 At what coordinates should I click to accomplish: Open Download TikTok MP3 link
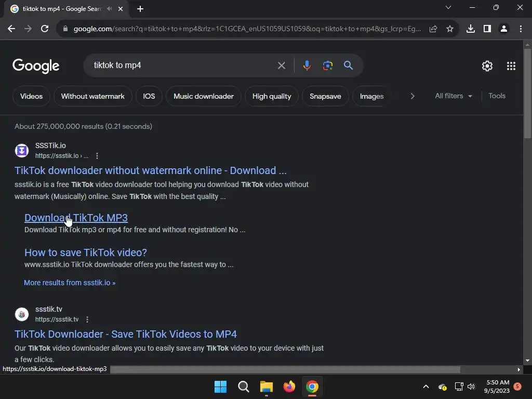click(x=76, y=218)
